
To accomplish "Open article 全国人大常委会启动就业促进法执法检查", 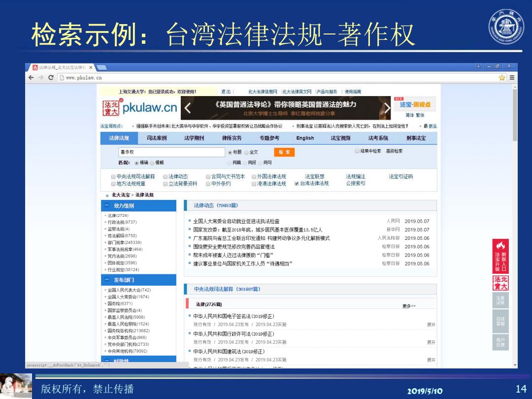I will coord(236,221).
